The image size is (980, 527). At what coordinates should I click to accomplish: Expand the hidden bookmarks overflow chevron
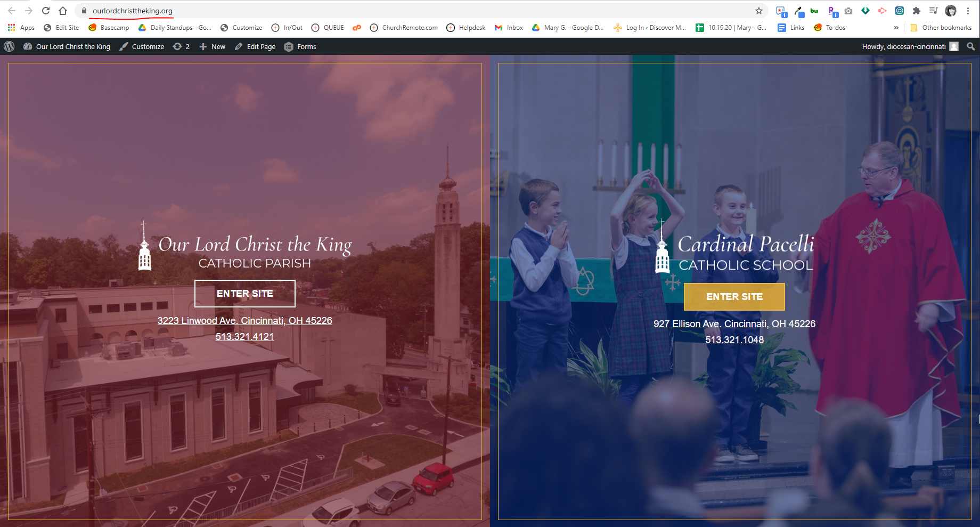(x=896, y=28)
